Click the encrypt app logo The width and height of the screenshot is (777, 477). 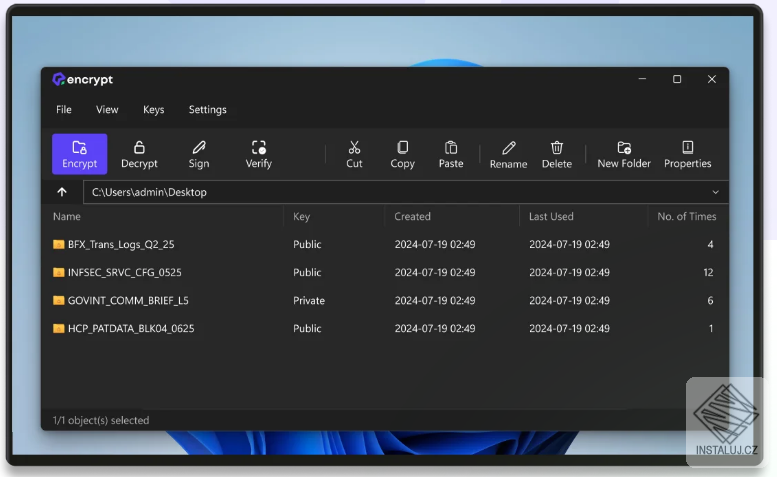click(x=83, y=79)
